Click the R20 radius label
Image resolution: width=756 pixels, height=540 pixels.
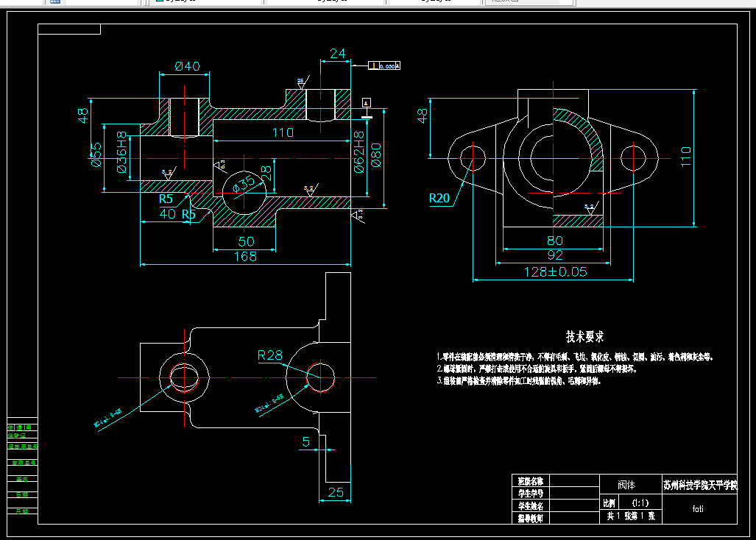439,198
